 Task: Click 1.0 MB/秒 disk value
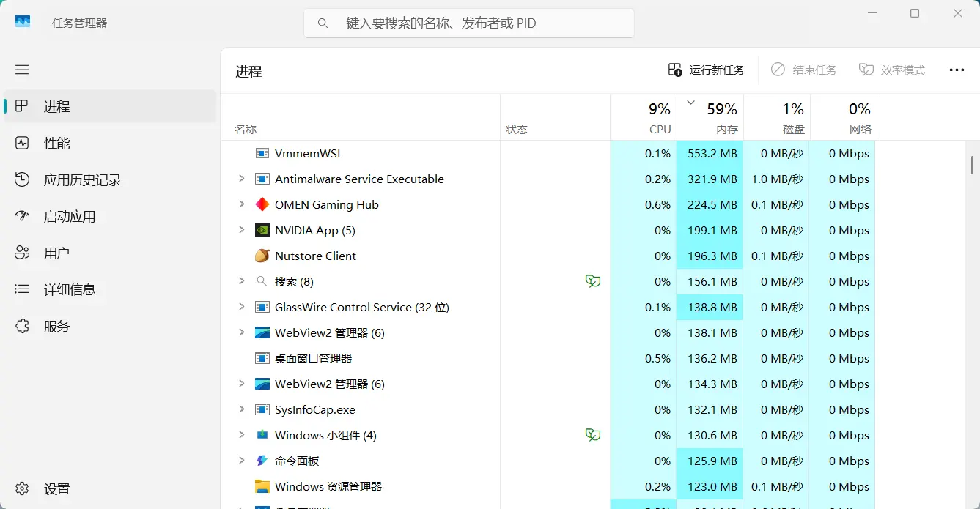click(777, 179)
